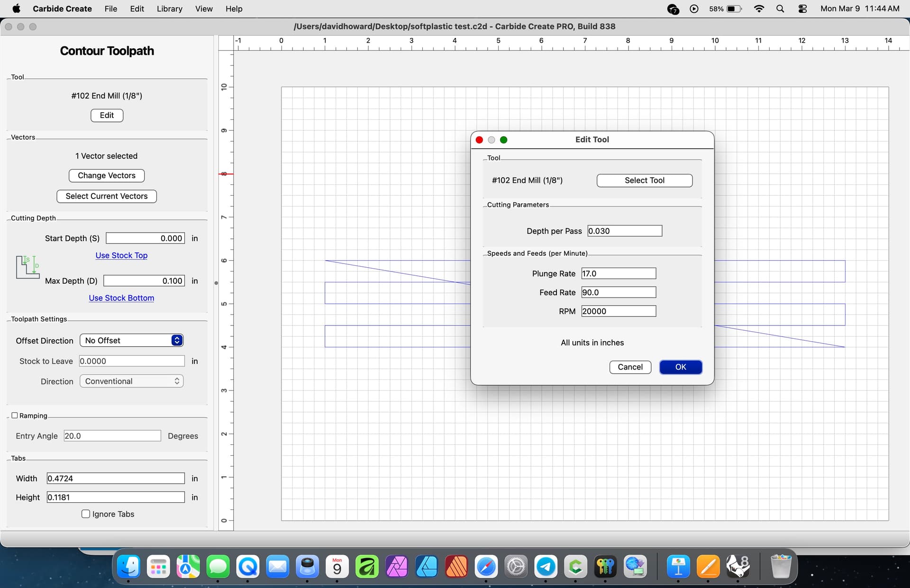Launch Affinity Photo from the Dock
Screen dimensions: 910x588
[397, 567]
